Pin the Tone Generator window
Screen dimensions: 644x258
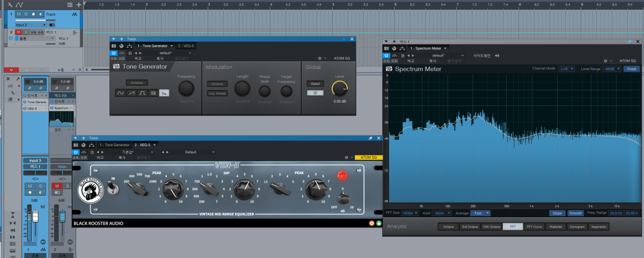click(x=344, y=39)
